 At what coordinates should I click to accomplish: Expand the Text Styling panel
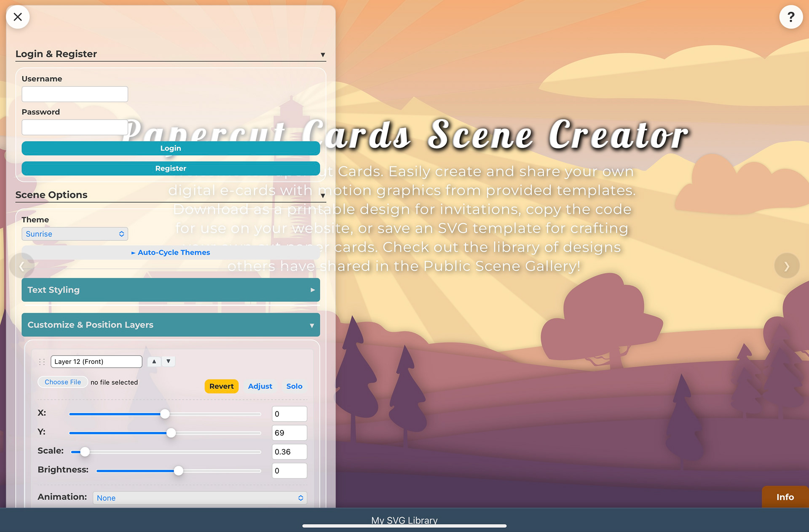click(x=171, y=290)
